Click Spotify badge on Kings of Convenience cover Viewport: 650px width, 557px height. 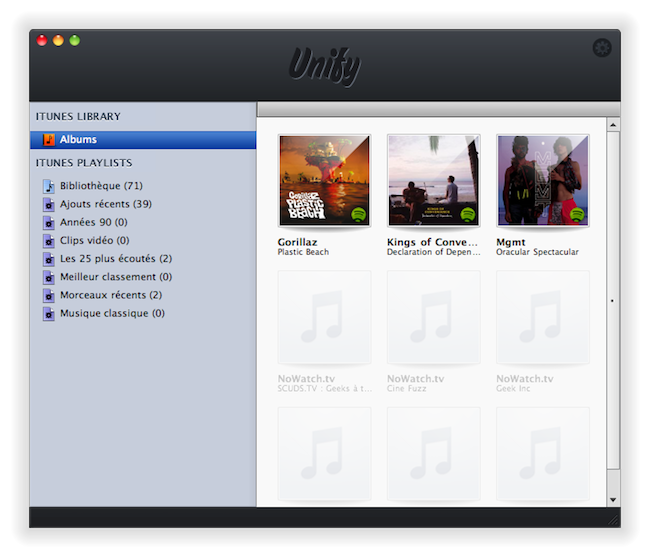(x=468, y=214)
